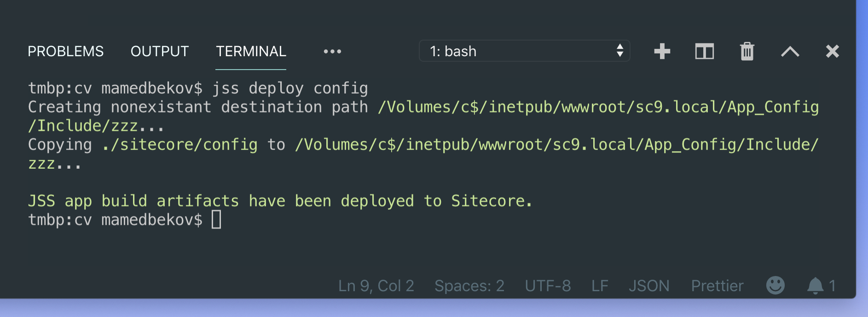This screenshot has height=317, width=868.
Task: Maximize the panel with the chevron icon
Action: [790, 52]
